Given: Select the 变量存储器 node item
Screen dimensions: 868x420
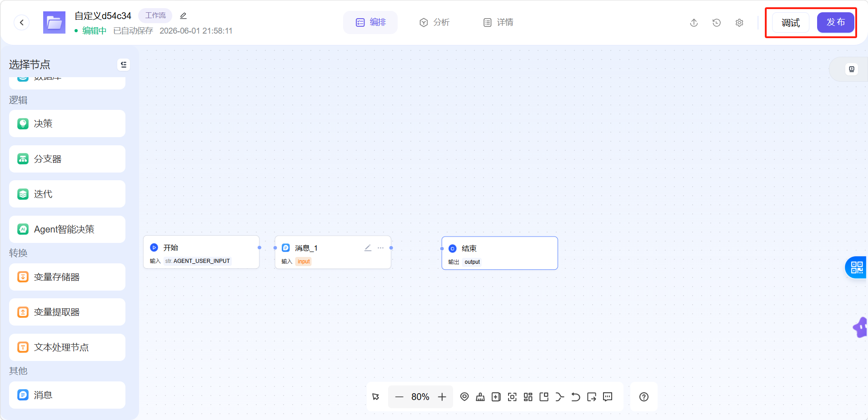Looking at the screenshot, I should [x=67, y=277].
